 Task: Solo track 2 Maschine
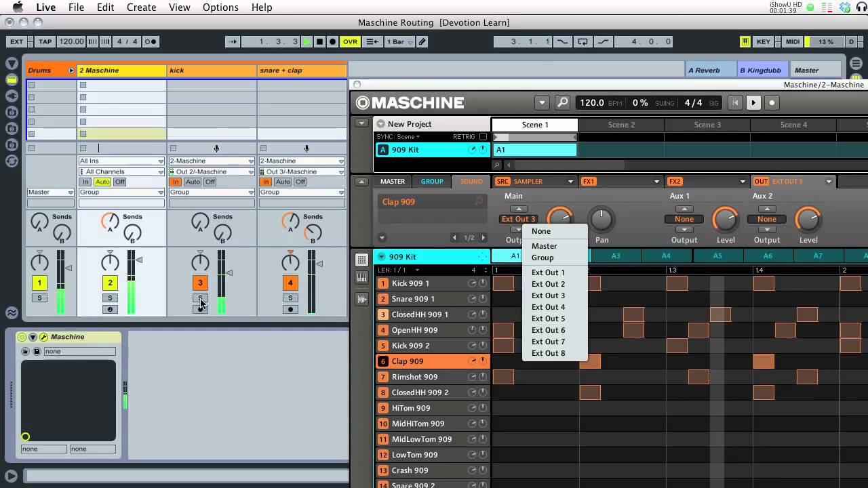pyautogui.click(x=110, y=298)
